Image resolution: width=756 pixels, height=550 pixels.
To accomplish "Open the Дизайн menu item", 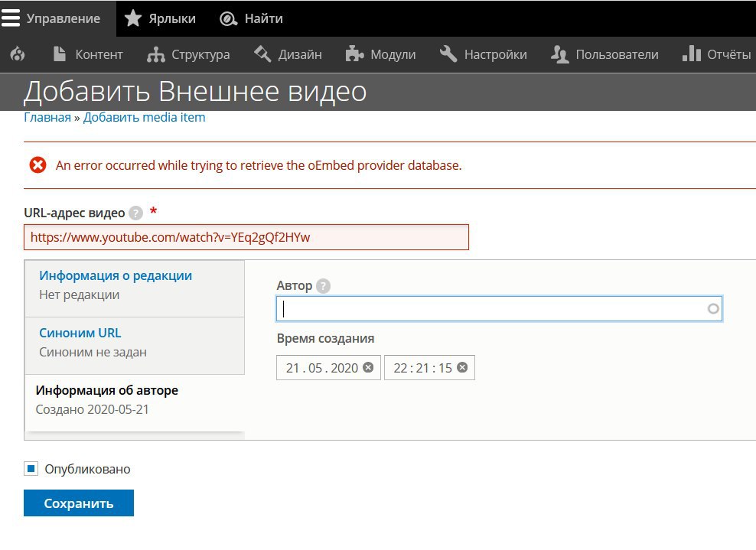I will 288,54.
